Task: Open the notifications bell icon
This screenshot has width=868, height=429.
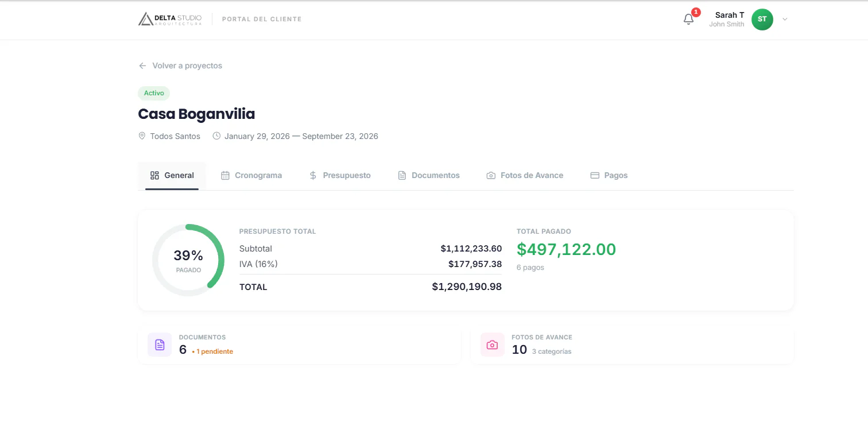Action: (688, 20)
